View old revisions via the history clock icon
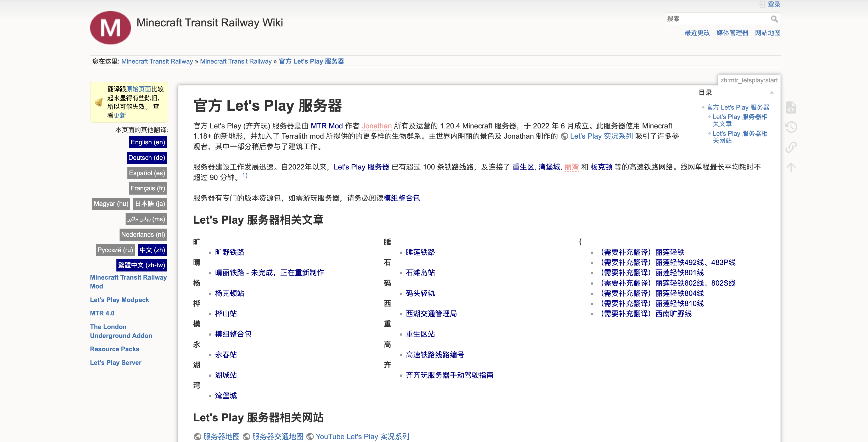868x442 pixels. tap(791, 127)
